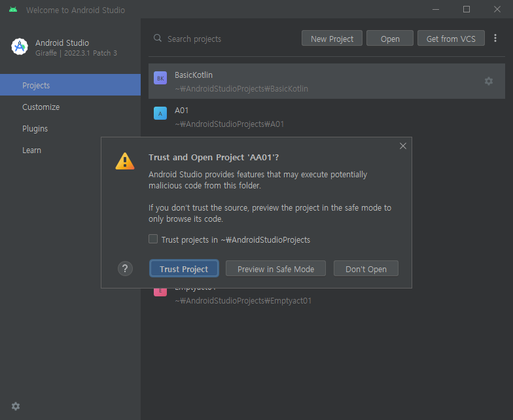This screenshot has height=420, width=513.
Task: Click the Trust Project button
Action: click(x=184, y=268)
